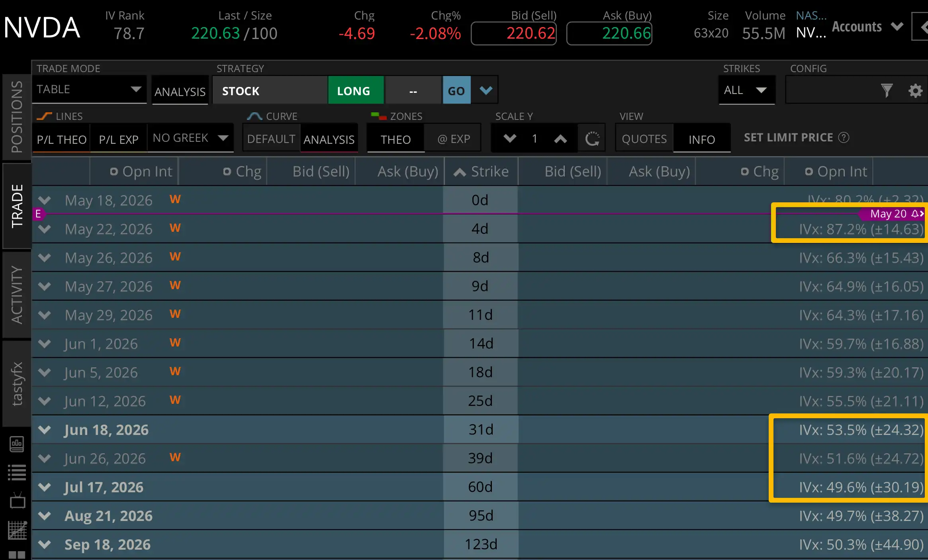Open the list view icon in sidebar
The height and width of the screenshot is (560, 928).
coord(17,472)
